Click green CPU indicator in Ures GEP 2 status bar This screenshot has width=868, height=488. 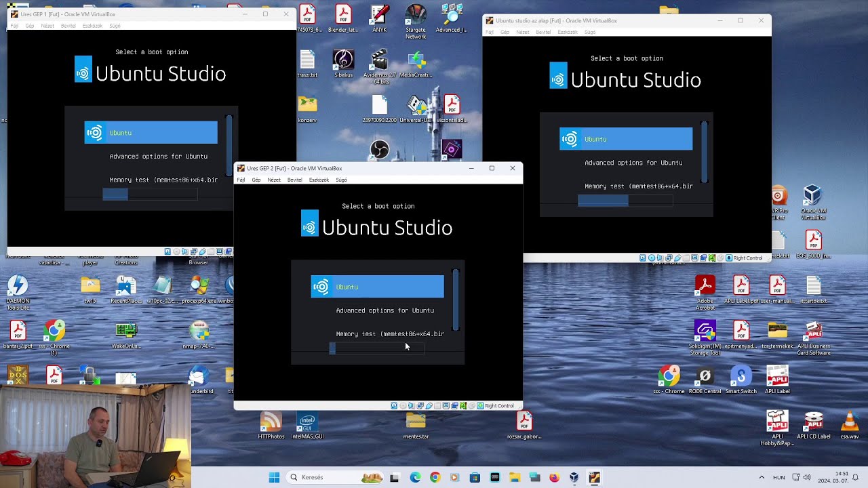click(463, 405)
